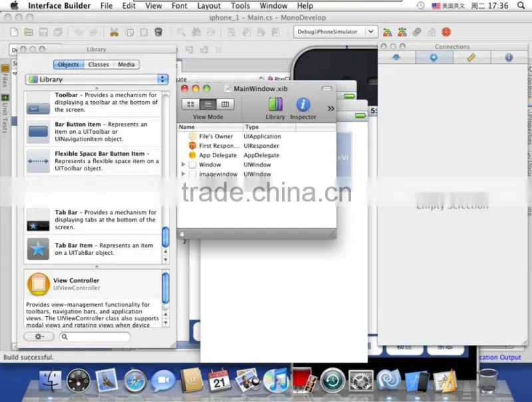Select the Tab Bar object icon
The image size is (532, 402).
38,220
